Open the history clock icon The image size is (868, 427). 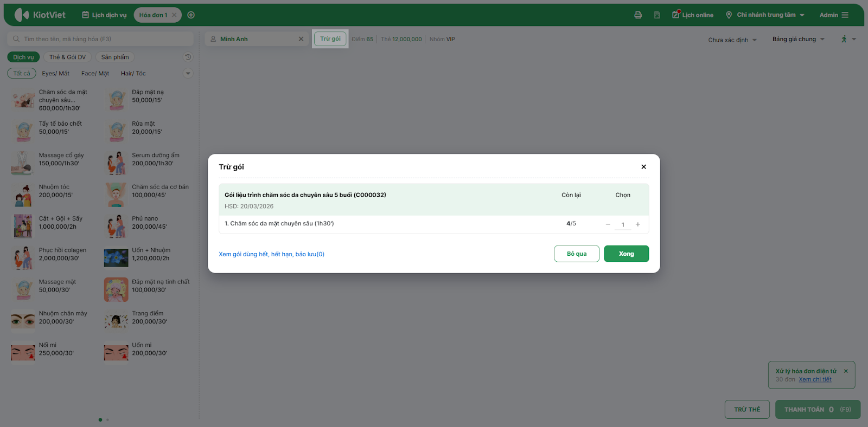188,57
